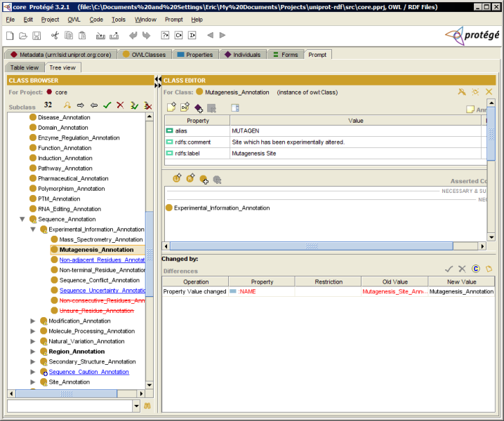
Task: Click the Archive project icon with down arrow
Action: 100,35
